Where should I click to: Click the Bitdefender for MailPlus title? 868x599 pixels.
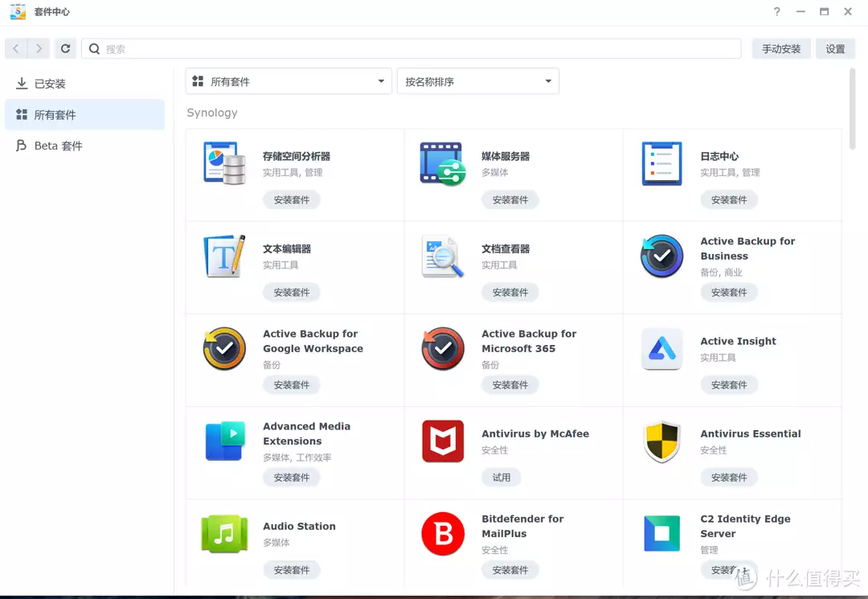(x=522, y=526)
